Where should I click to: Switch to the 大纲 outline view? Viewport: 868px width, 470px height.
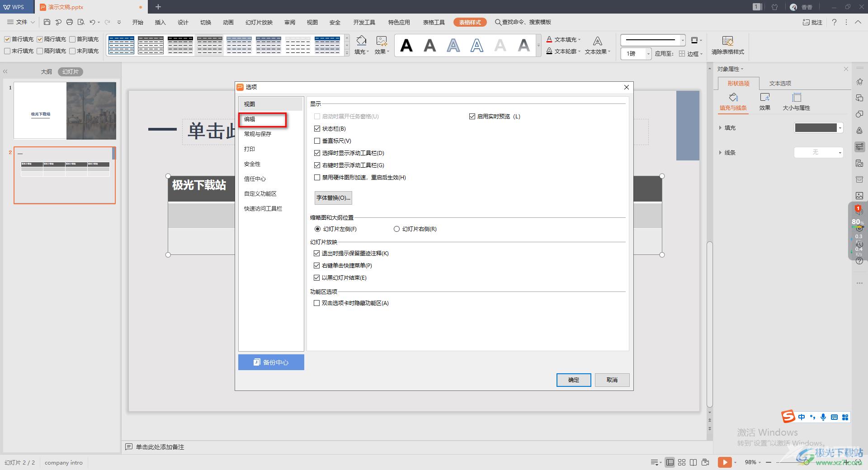pos(47,71)
